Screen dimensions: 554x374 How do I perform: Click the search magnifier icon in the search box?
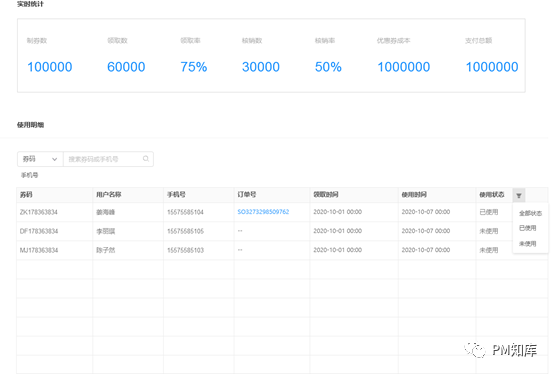146,159
